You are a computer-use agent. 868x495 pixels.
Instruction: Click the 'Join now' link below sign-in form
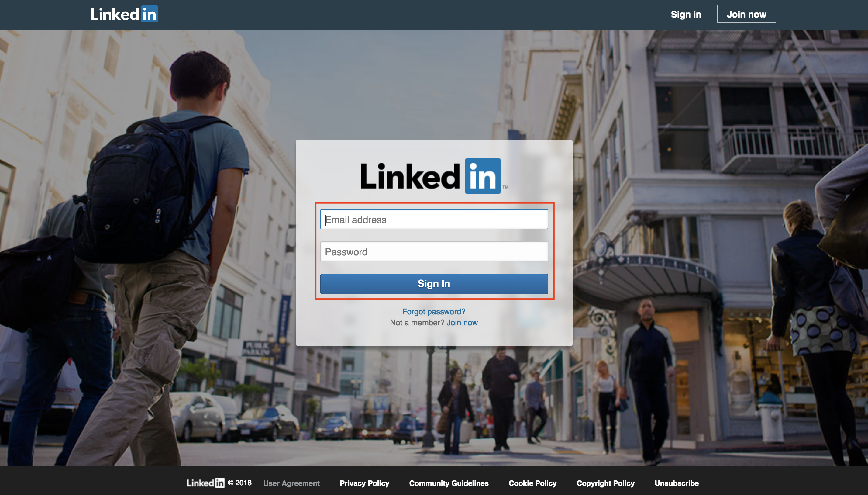tap(461, 323)
